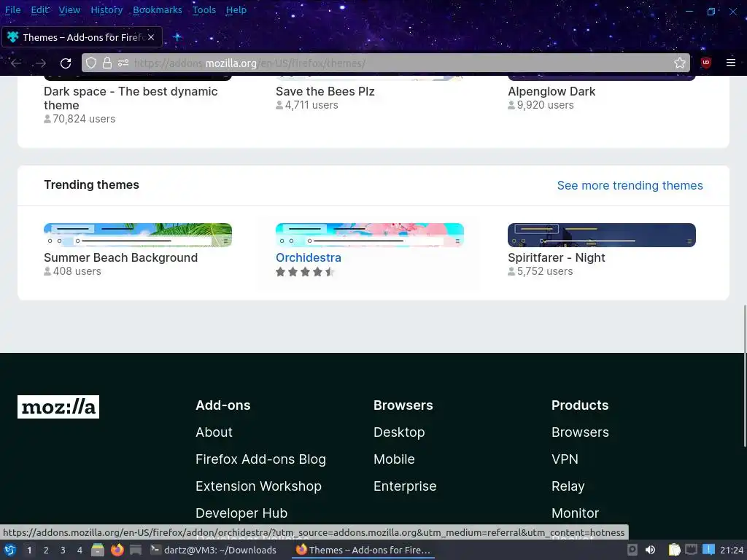Open the File menu

(x=13, y=9)
